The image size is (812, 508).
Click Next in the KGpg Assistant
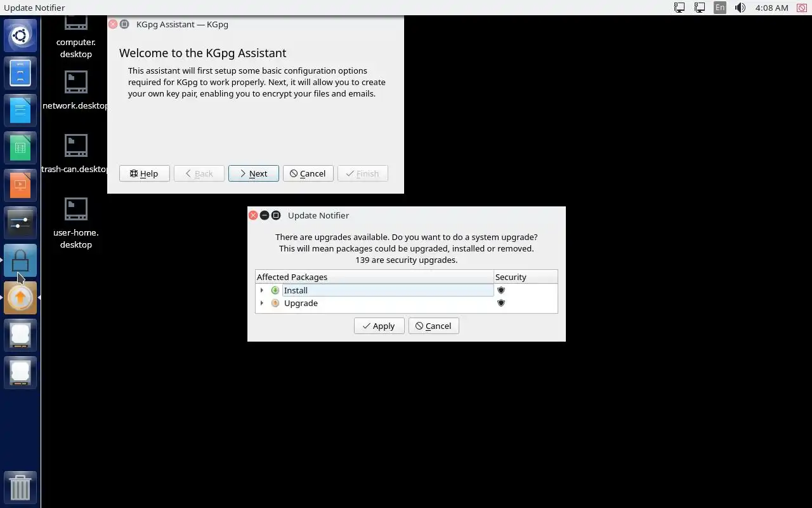[253, 173]
